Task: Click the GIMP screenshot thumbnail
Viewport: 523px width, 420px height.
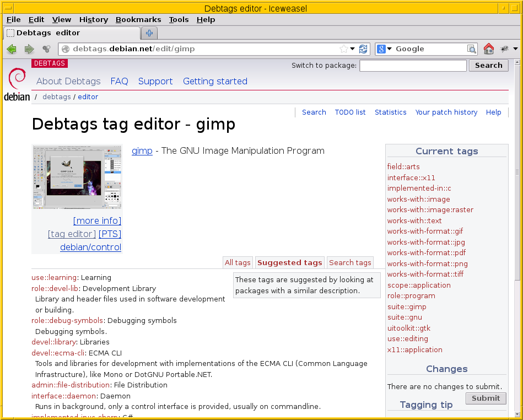Action: (x=77, y=177)
